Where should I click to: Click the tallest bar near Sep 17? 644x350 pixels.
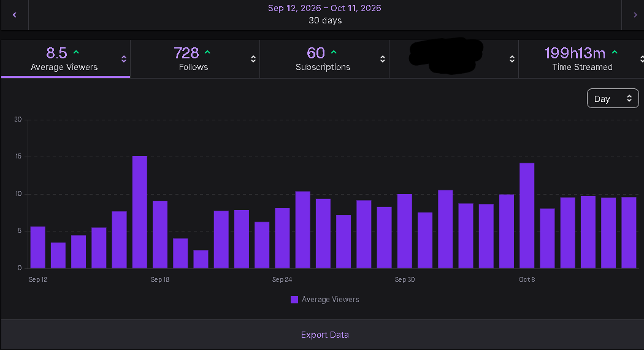tap(140, 212)
